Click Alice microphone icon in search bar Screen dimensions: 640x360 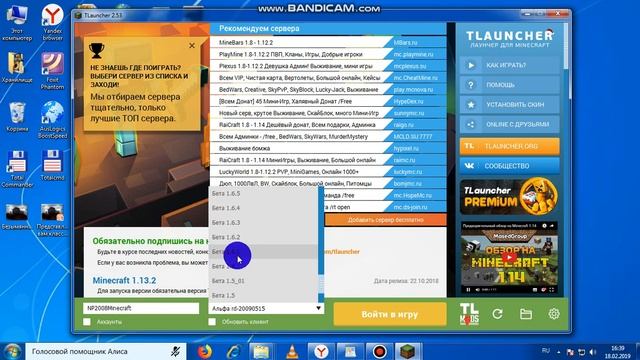(176, 351)
